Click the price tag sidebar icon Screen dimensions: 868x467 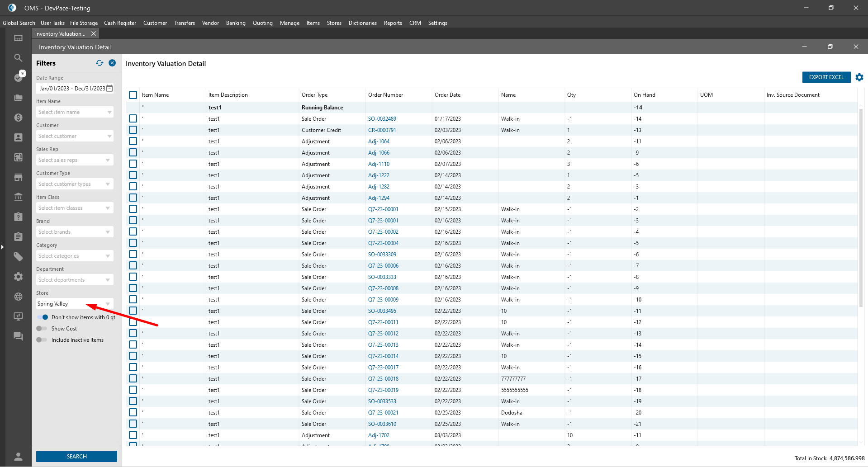click(x=18, y=257)
